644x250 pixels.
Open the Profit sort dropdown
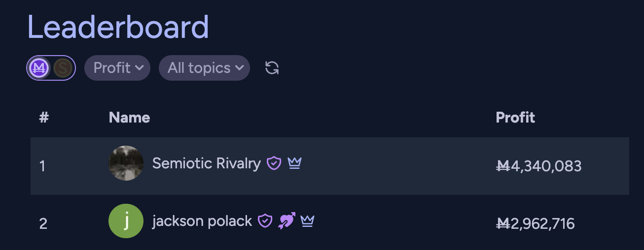(117, 68)
